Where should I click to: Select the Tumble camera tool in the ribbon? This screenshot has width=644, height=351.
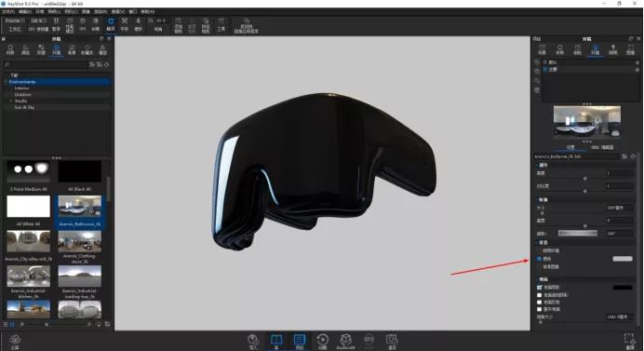pos(111,24)
